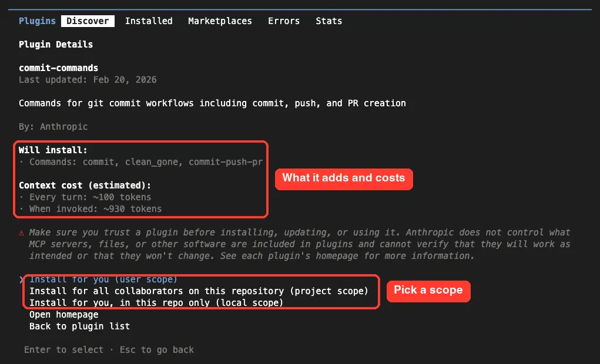Click the selection arrow cursor icon
The image size is (600, 364).
[21, 280]
